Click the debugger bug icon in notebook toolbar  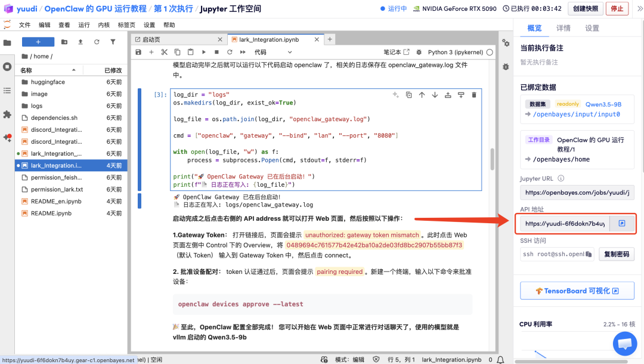pyautogui.click(x=419, y=52)
